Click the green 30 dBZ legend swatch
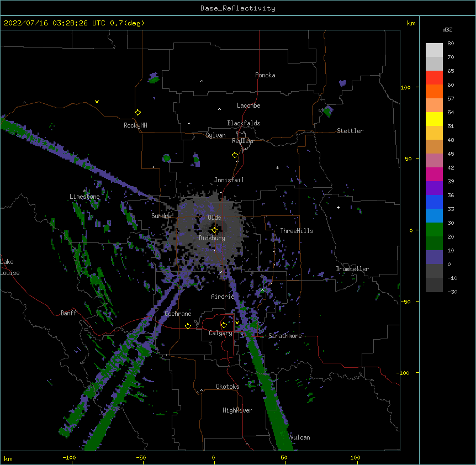 pos(434,230)
